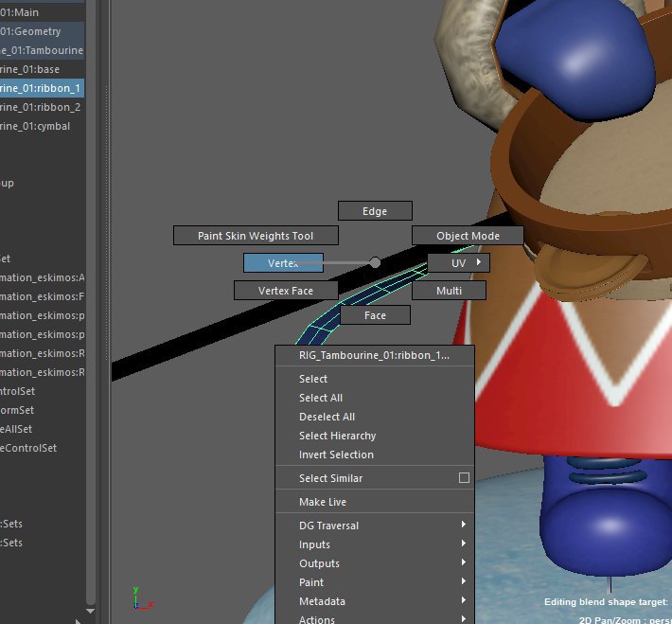Click Make Live menu entry
This screenshot has width=672, height=624.
[x=375, y=501]
